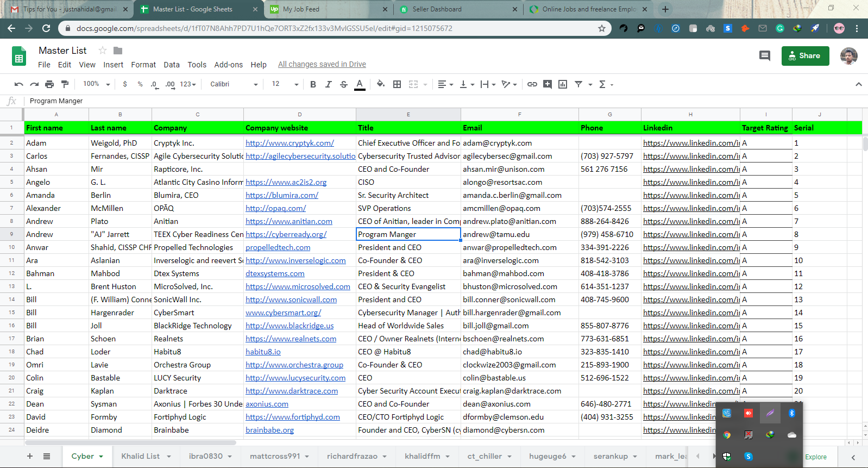
Task: Open the text color picker
Action: coord(360,84)
